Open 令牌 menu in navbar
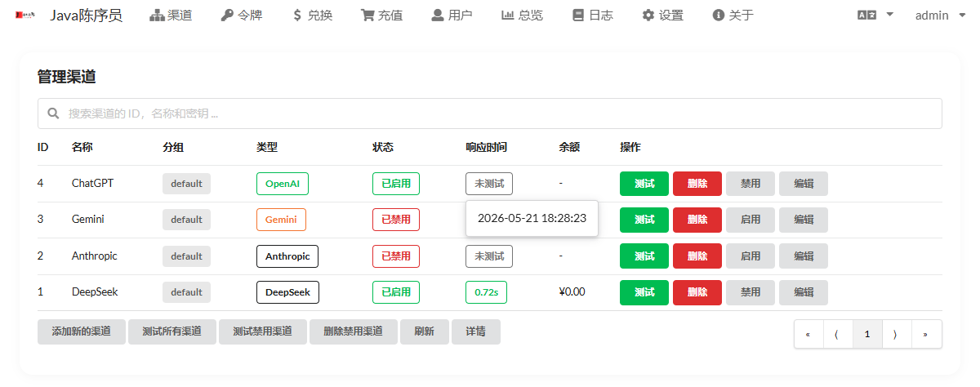Image resolution: width=980 pixels, height=387 pixels. [242, 15]
